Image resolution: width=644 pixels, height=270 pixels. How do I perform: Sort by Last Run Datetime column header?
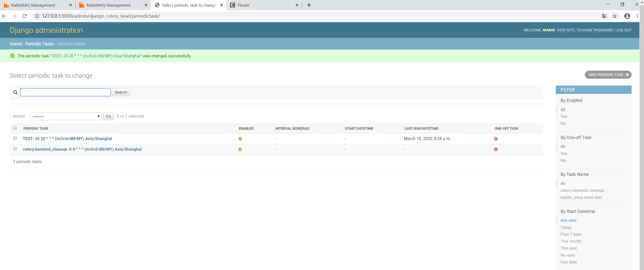pos(421,128)
